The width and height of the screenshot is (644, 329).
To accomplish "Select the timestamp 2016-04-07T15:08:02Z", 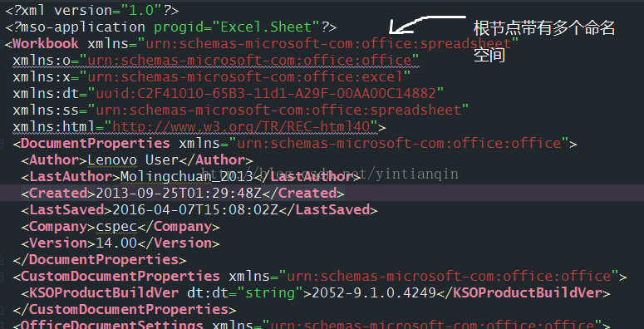I will 195,210.
